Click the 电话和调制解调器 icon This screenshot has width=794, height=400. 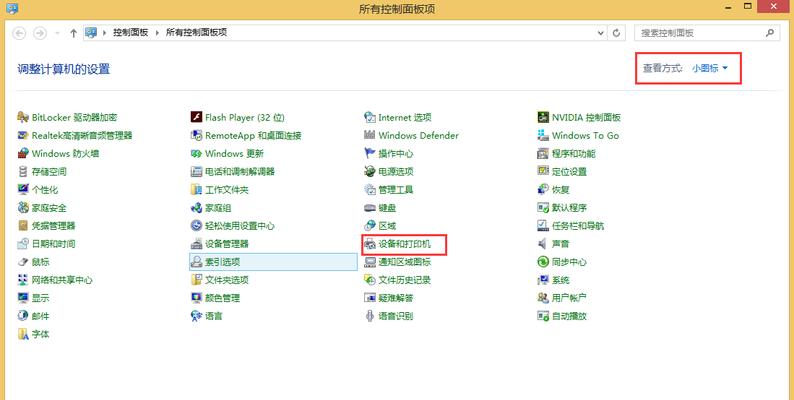[196, 172]
